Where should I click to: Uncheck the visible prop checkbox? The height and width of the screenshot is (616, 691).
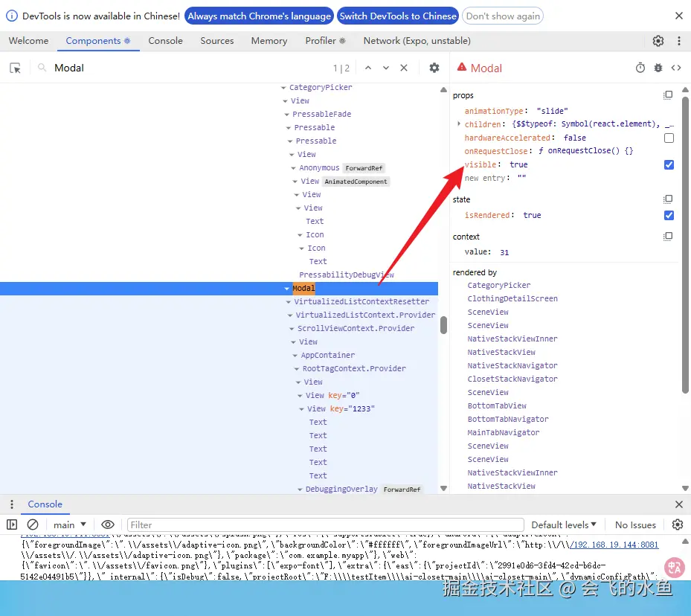pos(669,164)
